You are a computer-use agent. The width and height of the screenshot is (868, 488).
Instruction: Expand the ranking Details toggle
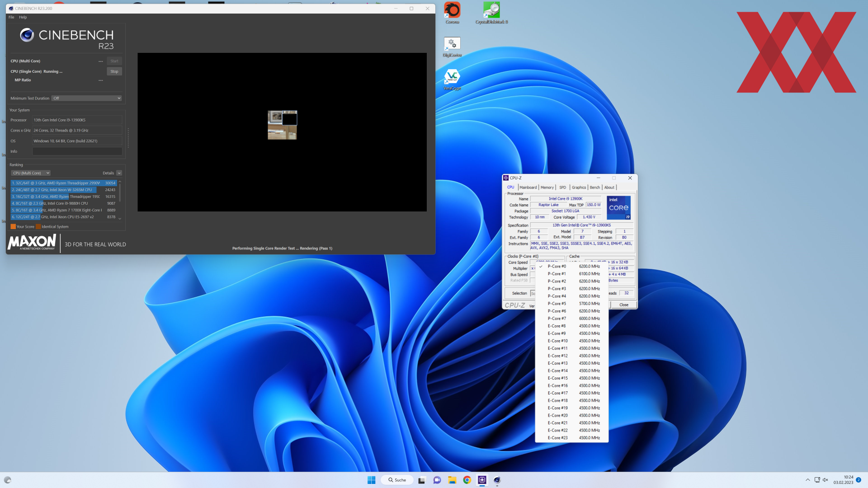[x=119, y=173]
